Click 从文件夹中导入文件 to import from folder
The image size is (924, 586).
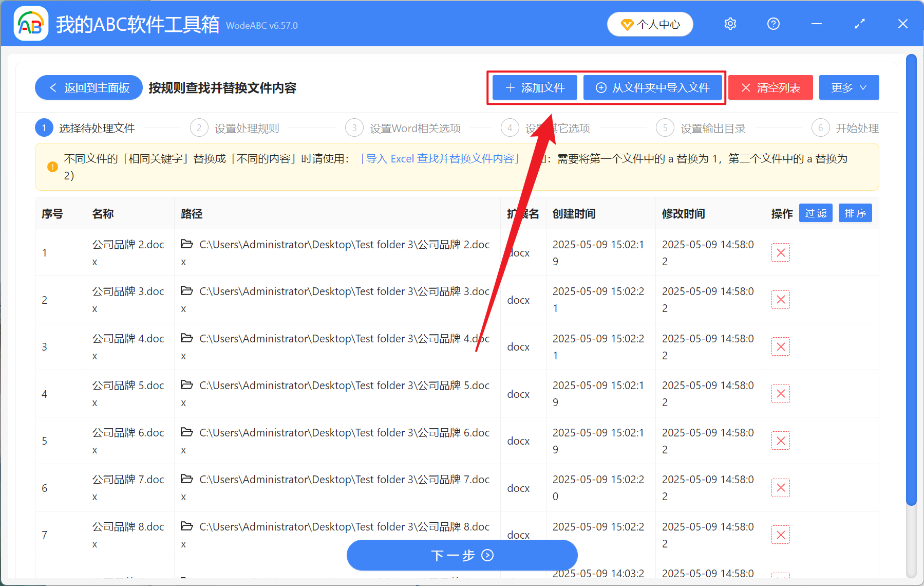pos(653,87)
